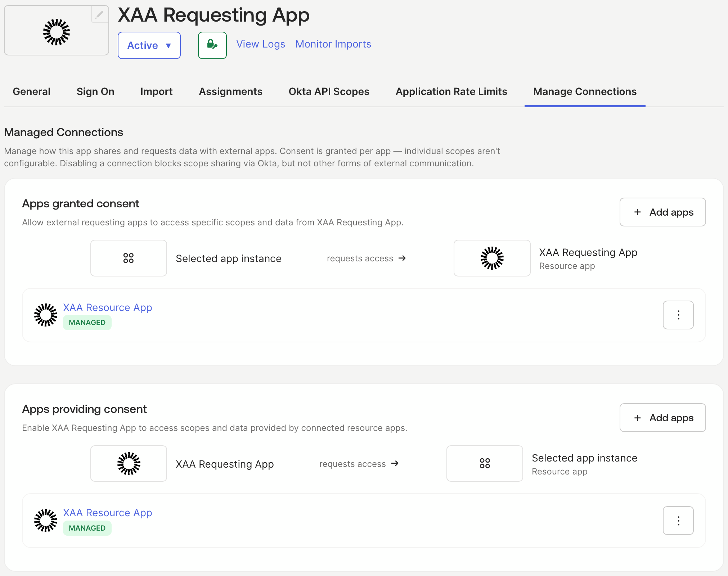This screenshot has width=728, height=576.
Task: Click 'Selected app instance' label in providing consent
Action: tap(585, 458)
